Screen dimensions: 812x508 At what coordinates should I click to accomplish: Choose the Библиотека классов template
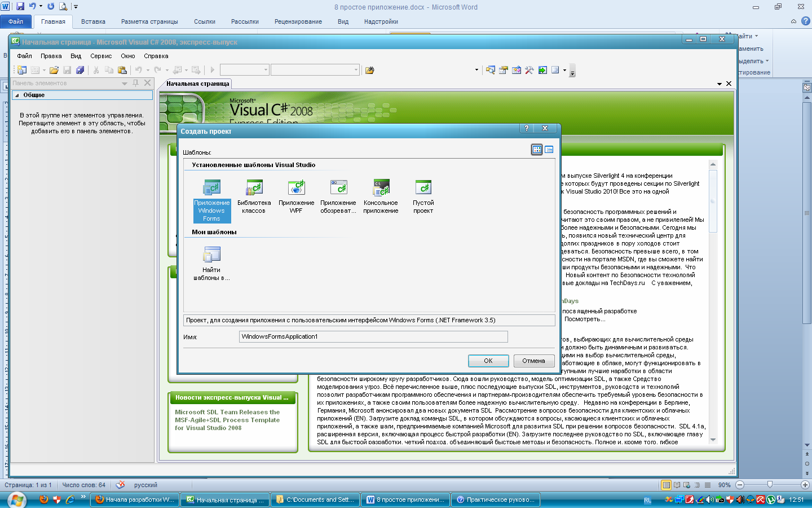[254, 197]
